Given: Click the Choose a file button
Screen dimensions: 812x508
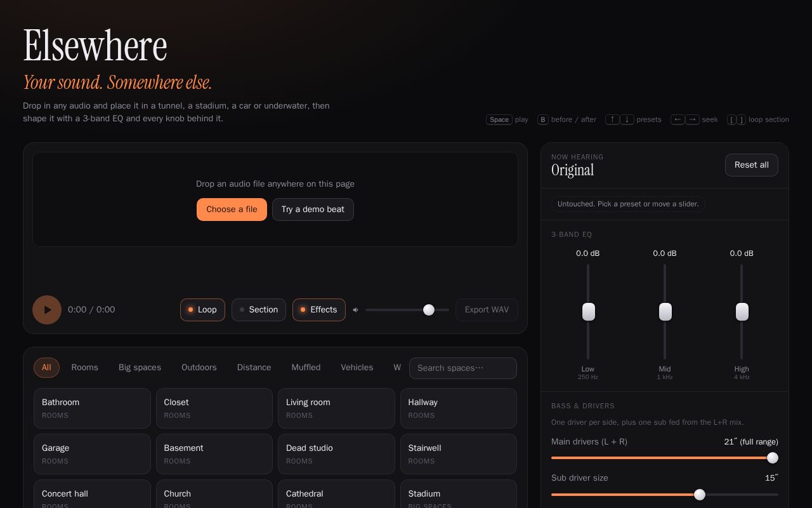Looking at the screenshot, I should click(x=232, y=210).
